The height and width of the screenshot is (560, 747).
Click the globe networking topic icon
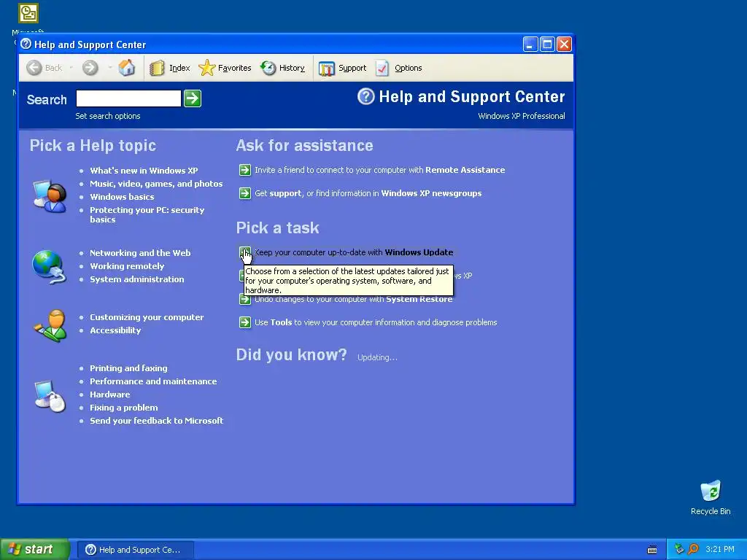[x=49, y=267]
